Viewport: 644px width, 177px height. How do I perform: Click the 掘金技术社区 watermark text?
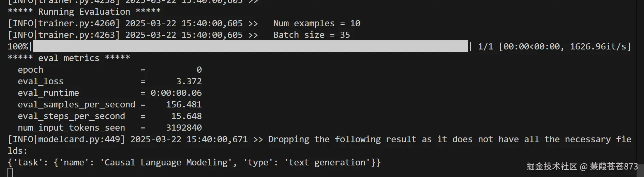551,166
